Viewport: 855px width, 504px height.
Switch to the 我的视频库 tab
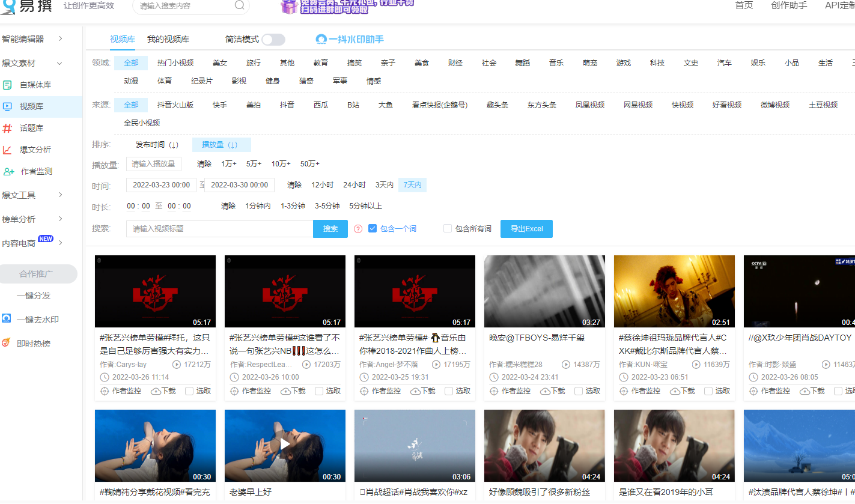click(168, 39)
